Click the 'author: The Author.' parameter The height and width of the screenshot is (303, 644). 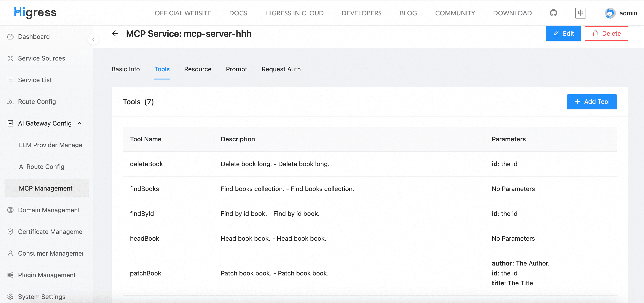tap(520, 263)
